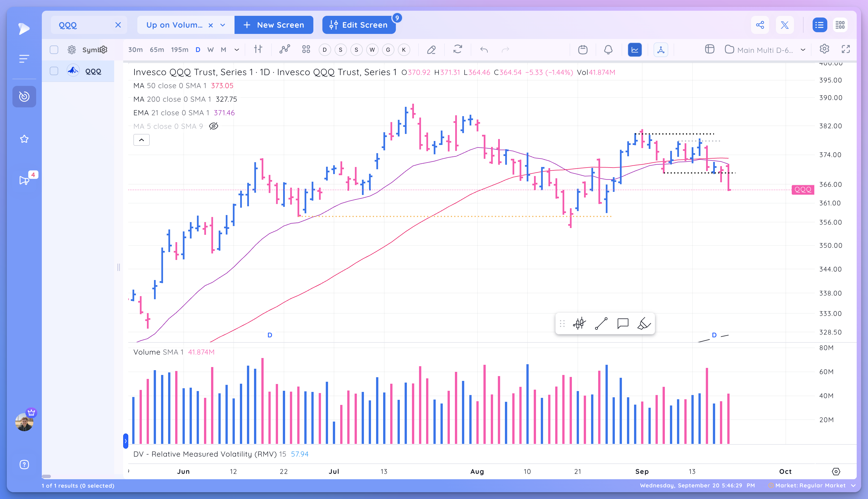Toggle the W preset circle button
868x499 pixels.
point(372,50)
